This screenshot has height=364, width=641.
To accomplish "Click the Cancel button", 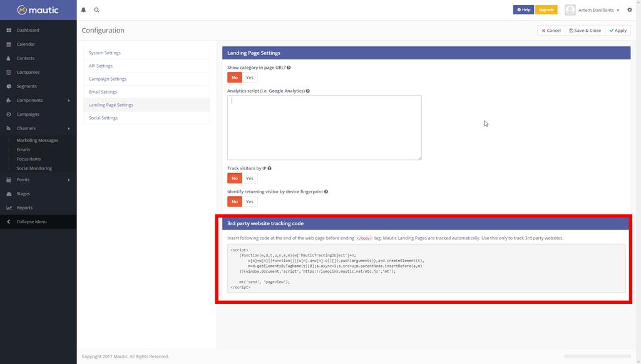I will pos(551,31).
